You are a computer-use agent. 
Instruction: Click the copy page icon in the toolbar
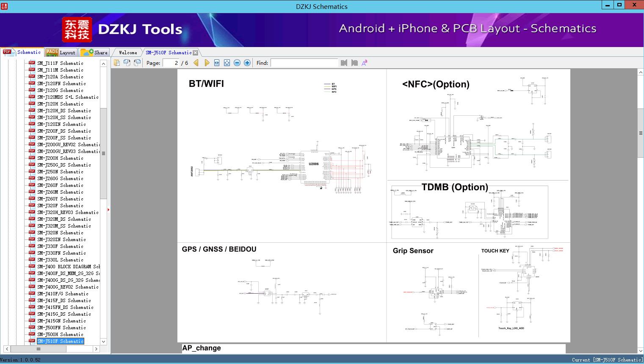(x=117, y=63)
